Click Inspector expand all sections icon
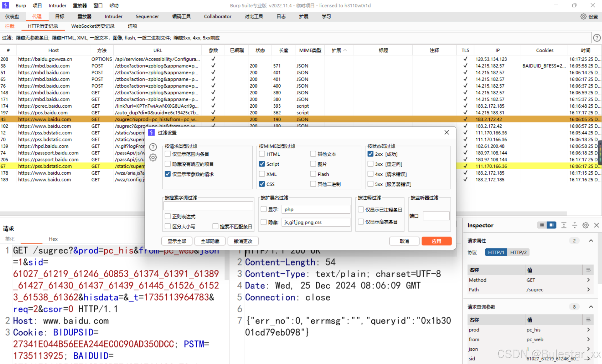The height and width of the screenshot is (364, 602). point(564,225)
